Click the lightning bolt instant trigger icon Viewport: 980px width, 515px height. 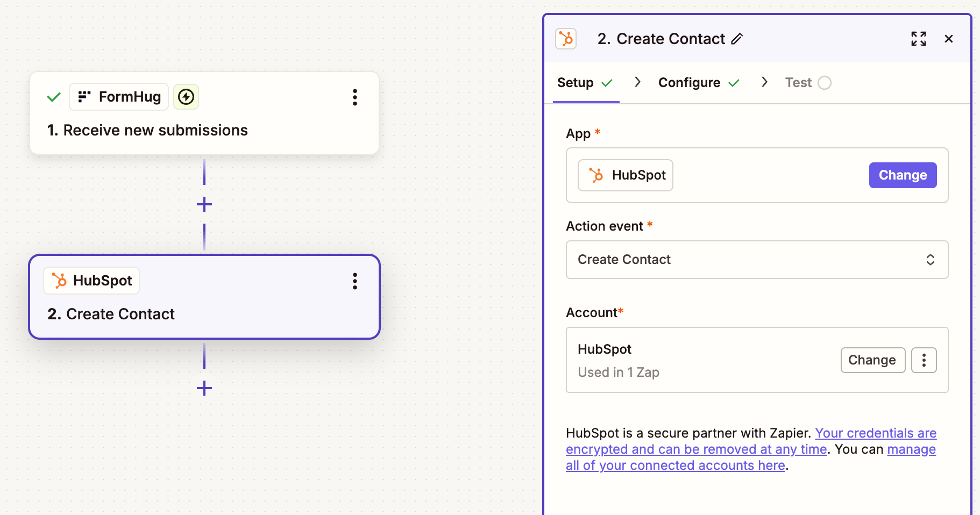click(x=186, y=97)
